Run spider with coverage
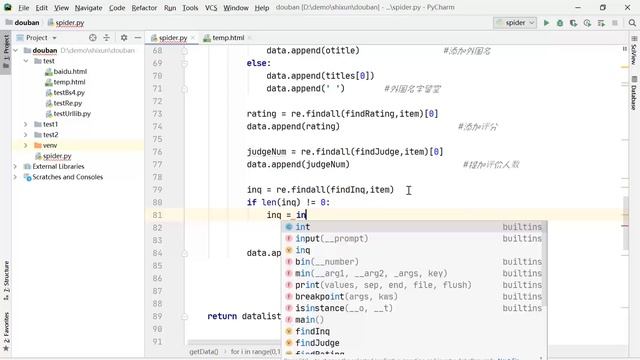The height and width of the screenshot is (360, 640). [573, 23]
